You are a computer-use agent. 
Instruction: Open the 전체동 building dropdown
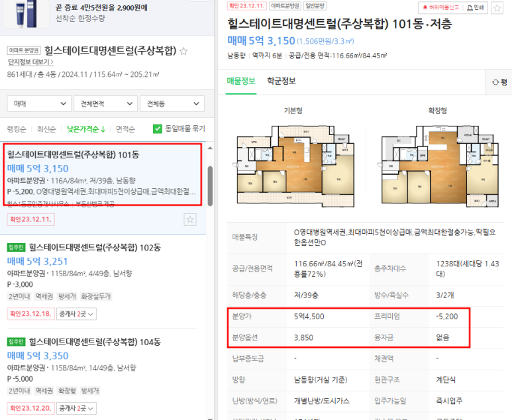point(172,103)
